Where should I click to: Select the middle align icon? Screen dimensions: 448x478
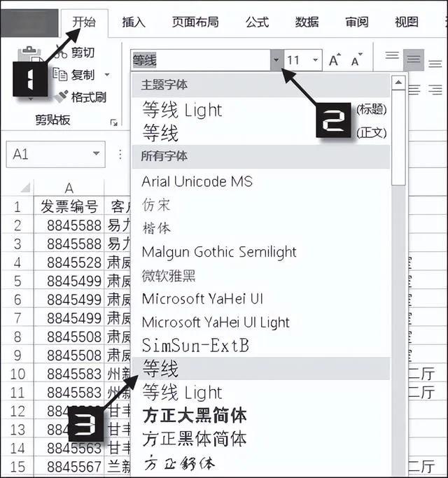(x=414, y=59)
